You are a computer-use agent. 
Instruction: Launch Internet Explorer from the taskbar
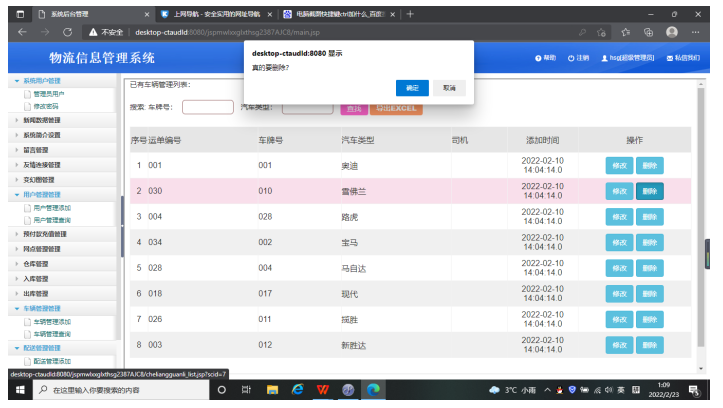point(297,390)
